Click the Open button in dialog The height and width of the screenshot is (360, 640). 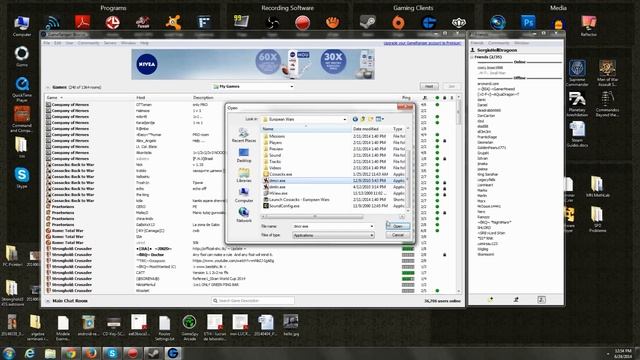[398, 226]
